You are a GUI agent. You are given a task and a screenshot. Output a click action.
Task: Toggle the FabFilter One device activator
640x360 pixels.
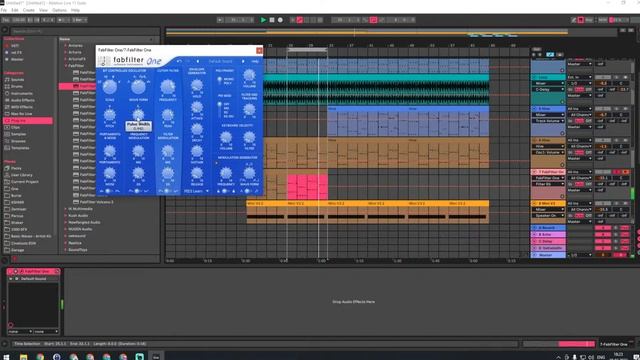tap(11, 271)
